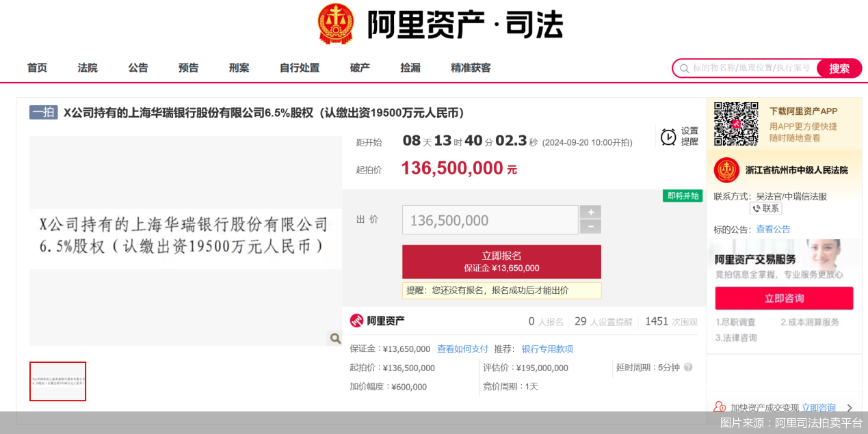Open 银行专用款项 link
Screen dimensions: 868x434
547,349
